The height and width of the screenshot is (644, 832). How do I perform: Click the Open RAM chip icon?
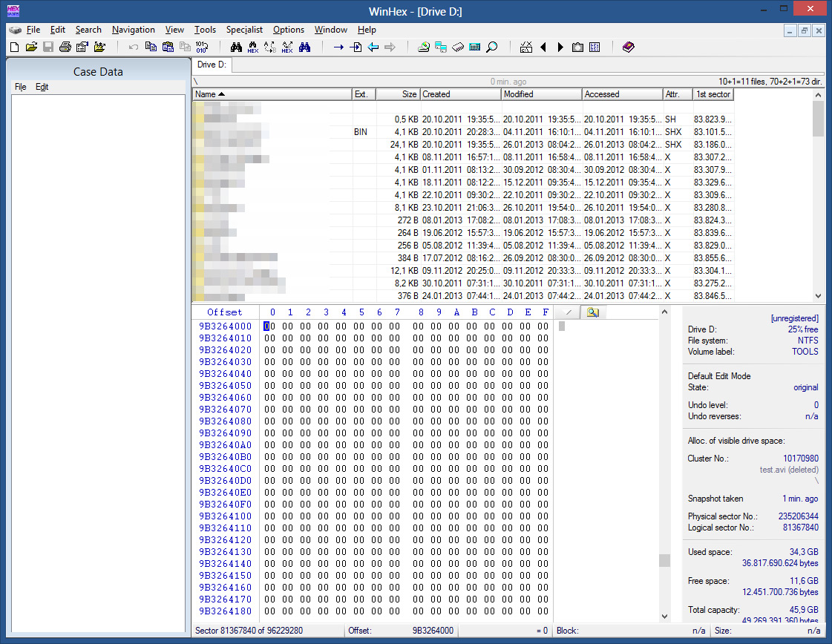point(458,47)
